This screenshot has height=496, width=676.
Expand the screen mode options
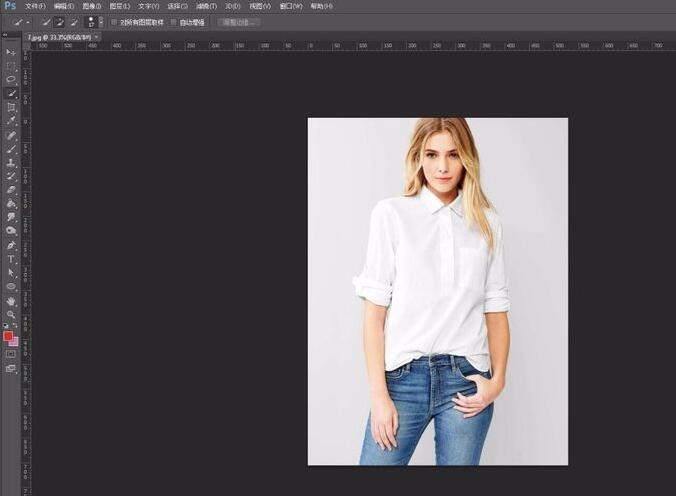pyautogui.click(x=11, y=368)
